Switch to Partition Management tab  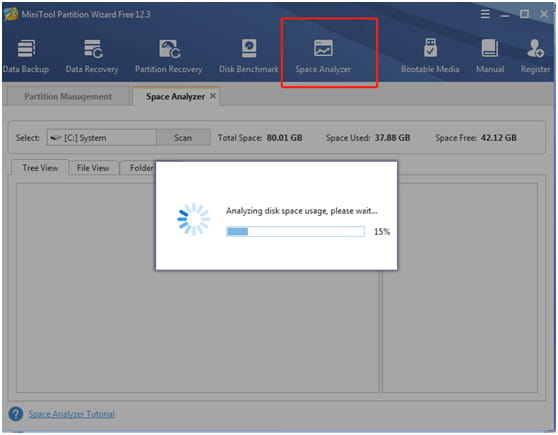68,96
